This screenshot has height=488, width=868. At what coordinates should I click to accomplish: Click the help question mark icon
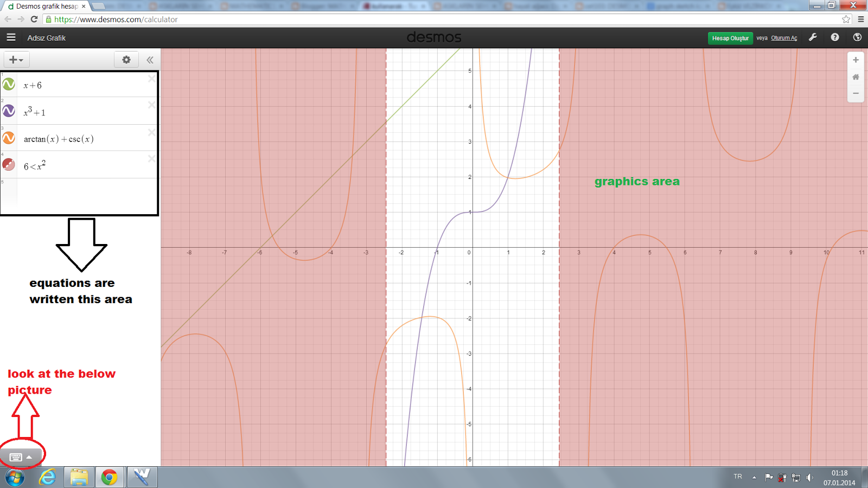pyautogui.click(x=834, y=37)
